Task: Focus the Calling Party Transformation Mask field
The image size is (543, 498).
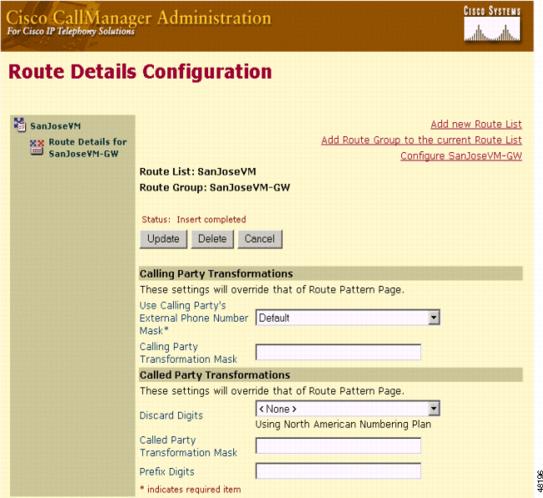Action: tap(338, 353)
